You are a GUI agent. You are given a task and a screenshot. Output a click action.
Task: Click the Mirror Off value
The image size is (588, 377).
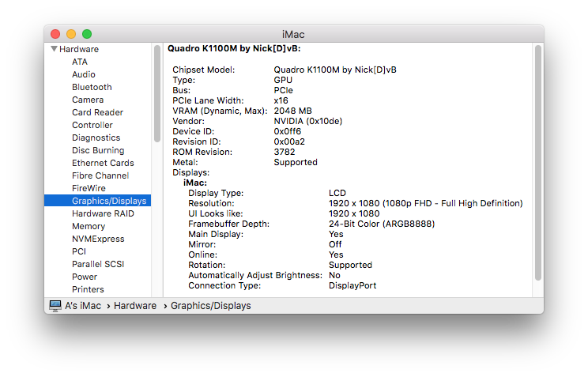[335, 244]
